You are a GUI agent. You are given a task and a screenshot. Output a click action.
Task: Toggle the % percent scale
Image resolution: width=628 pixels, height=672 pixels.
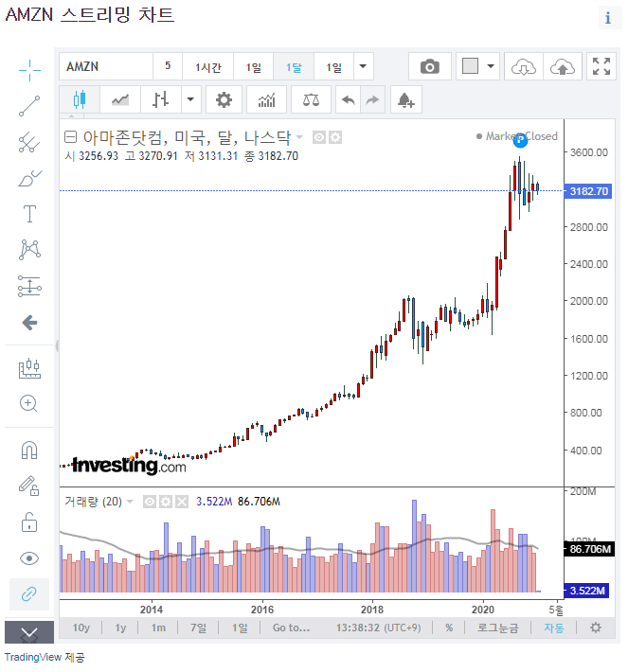(x=449, y=628)
